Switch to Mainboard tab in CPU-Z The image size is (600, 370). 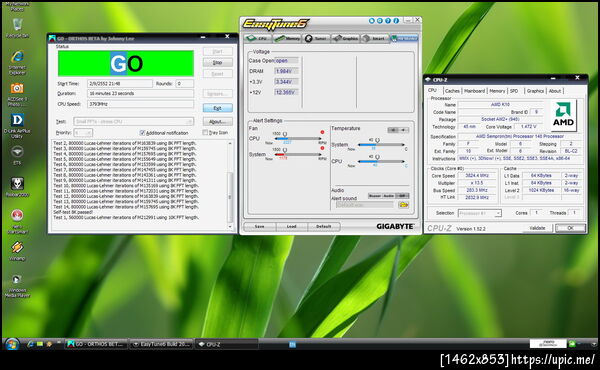coord(474,91)
